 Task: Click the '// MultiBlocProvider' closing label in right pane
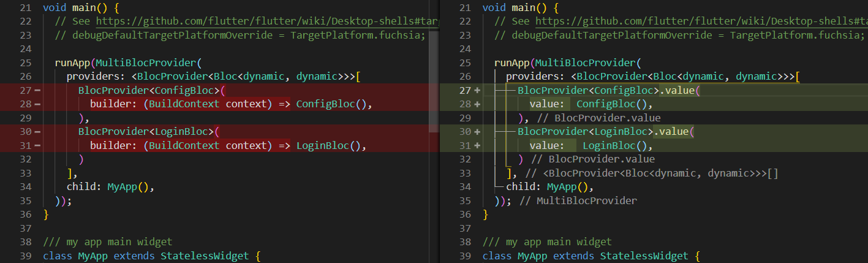(578, 200)
